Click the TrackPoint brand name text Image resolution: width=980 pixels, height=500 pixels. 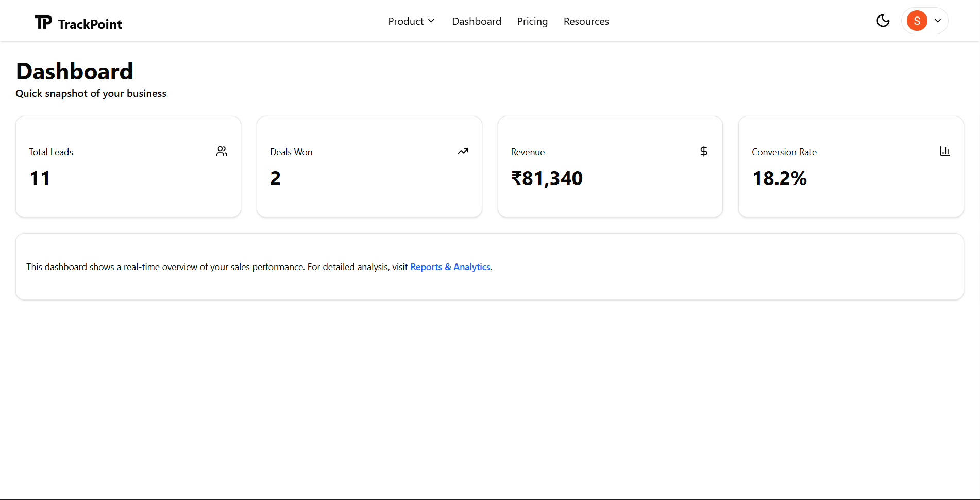pos(90,24)
